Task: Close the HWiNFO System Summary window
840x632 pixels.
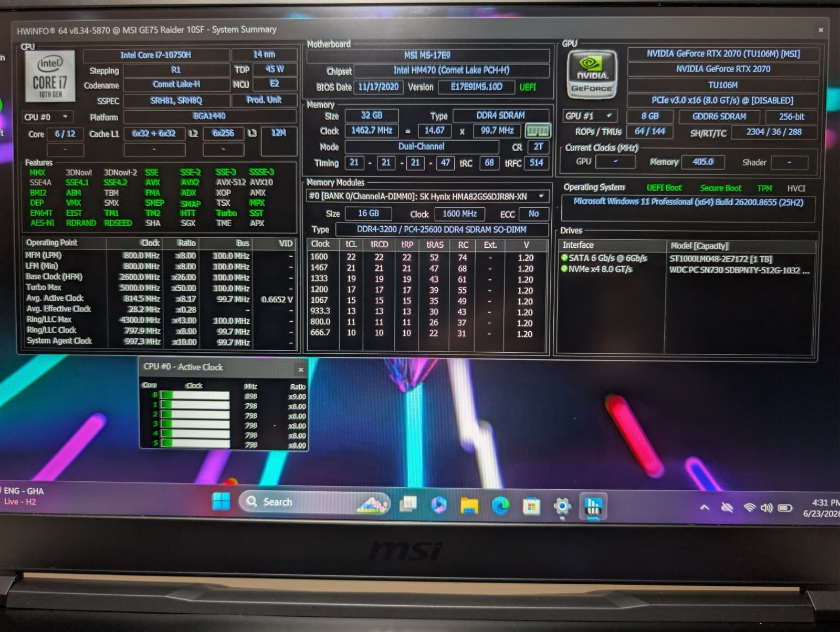Action: (x=821, y=30)
